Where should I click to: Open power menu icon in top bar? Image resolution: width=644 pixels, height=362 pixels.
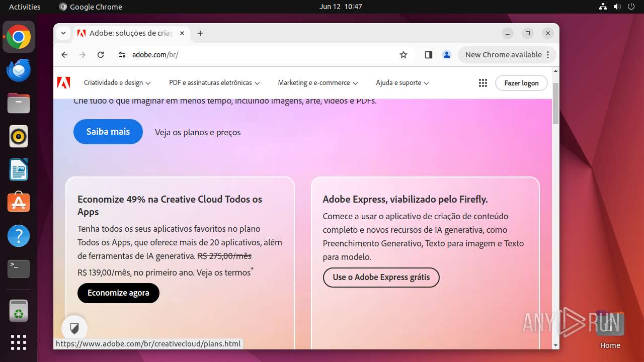[631, 7]
